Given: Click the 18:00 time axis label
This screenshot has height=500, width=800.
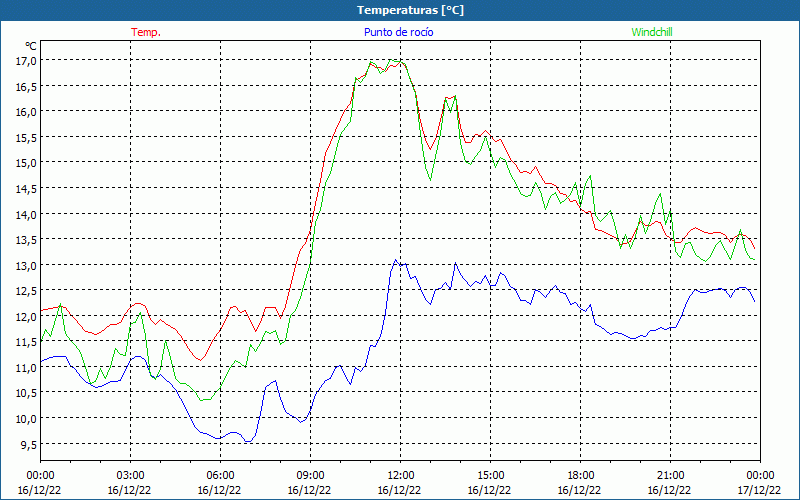Looking at the screenshot, I should tap(581, 476).
